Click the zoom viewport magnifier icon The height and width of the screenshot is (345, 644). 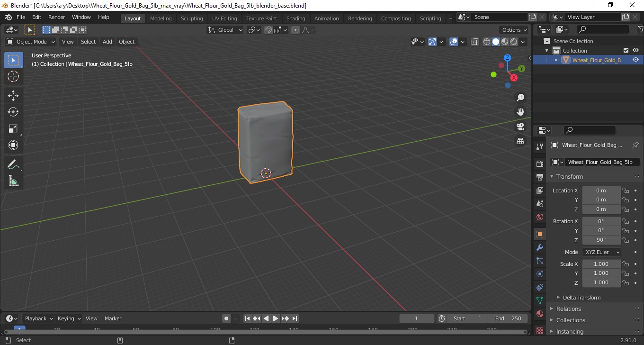click(520, 98)
